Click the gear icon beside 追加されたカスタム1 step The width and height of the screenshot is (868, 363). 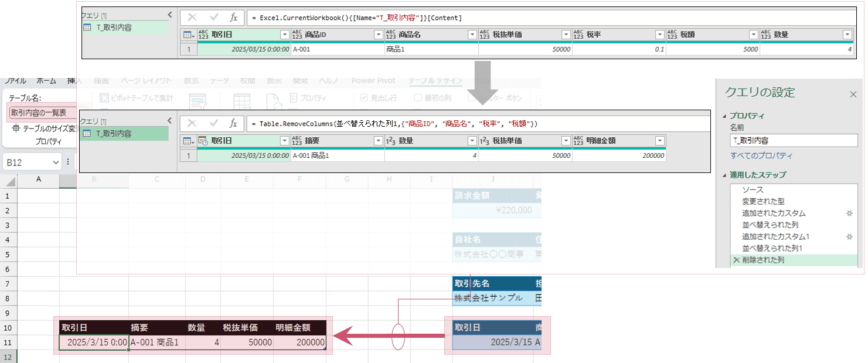[x=849, y=236]
